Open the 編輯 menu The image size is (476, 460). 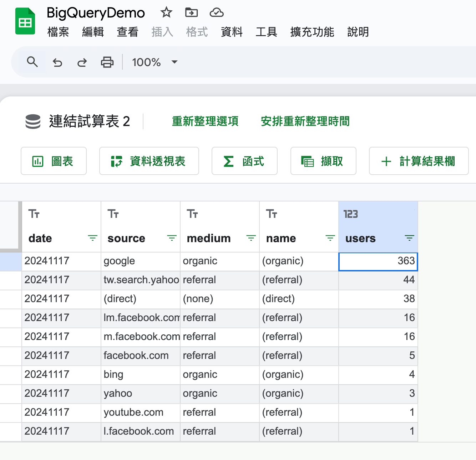[x=93, y=32]
